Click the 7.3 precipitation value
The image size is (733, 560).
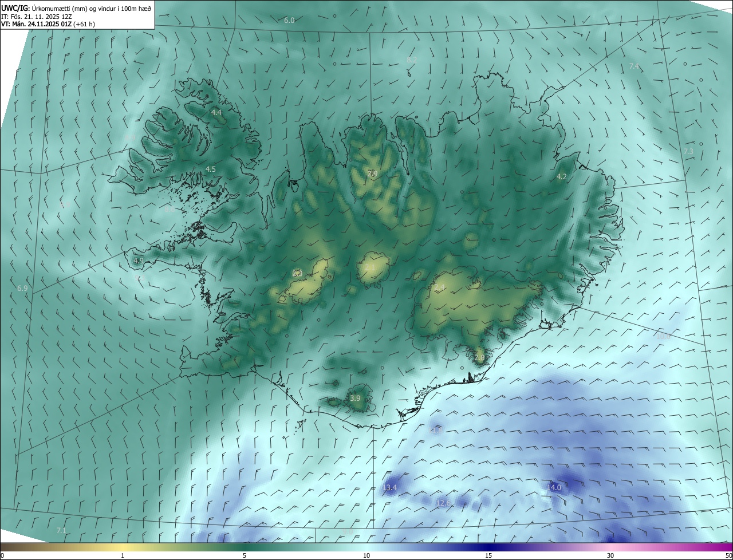coord(688,151)
